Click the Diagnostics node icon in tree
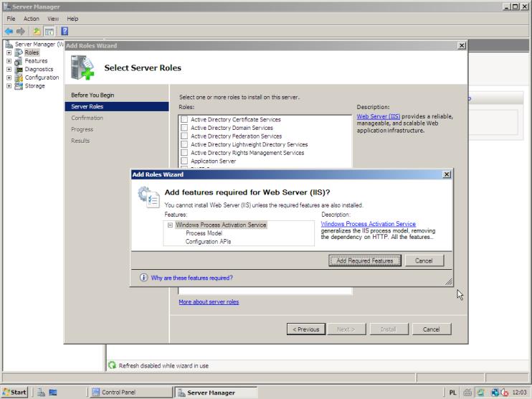This screenshot has width=532, height=399. (19, 70)
